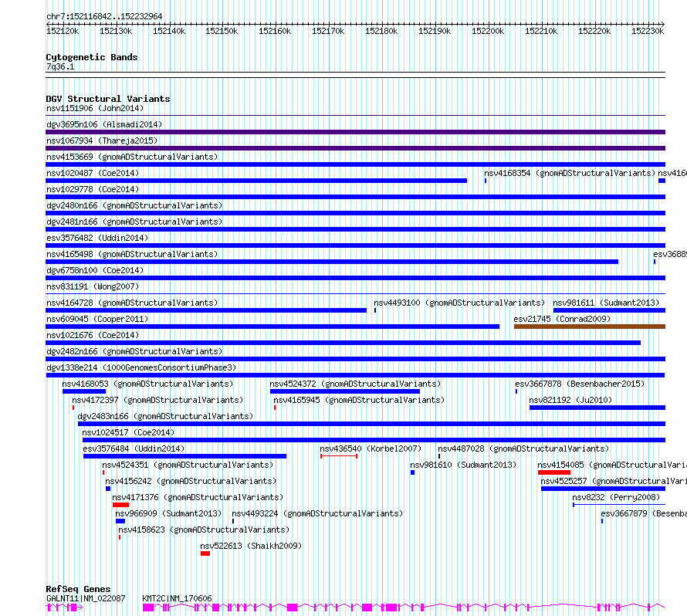Open the nsv821192 (Ju2010) label

point(570,400)
